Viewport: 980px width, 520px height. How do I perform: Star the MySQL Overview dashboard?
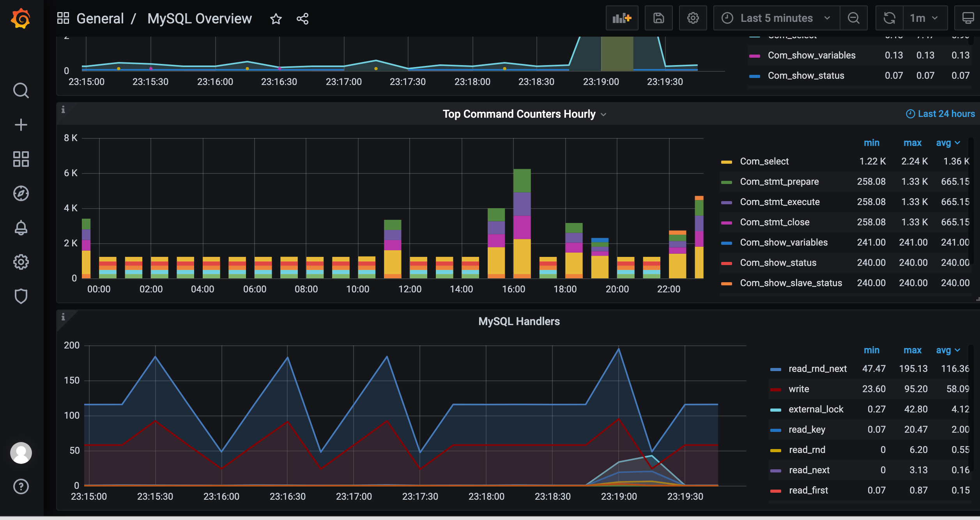(x=276, y=19)
